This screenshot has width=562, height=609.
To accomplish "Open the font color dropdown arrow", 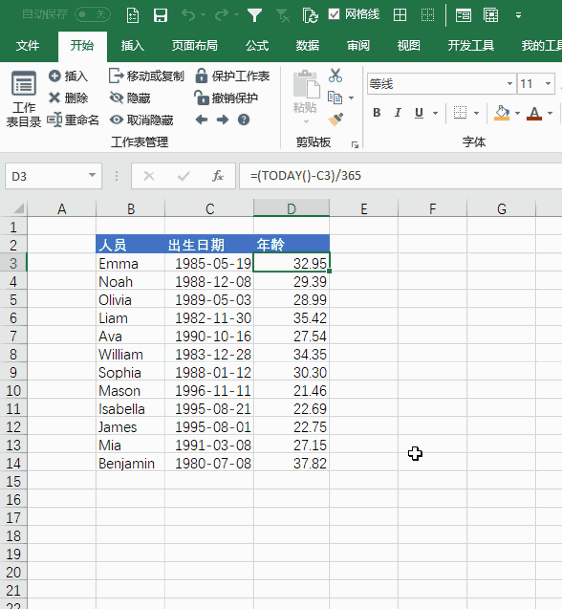I will [550, 113].
